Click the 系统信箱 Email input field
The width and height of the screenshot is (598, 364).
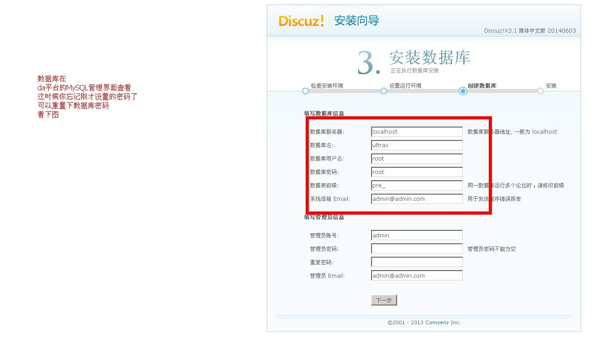click(417, 199)
